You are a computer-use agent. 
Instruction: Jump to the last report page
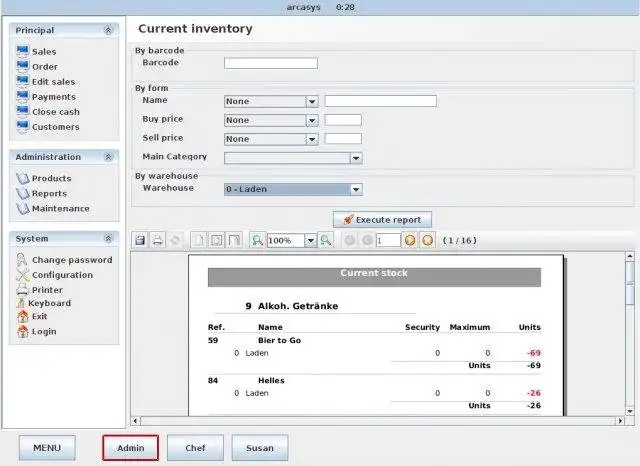[427, 240]
